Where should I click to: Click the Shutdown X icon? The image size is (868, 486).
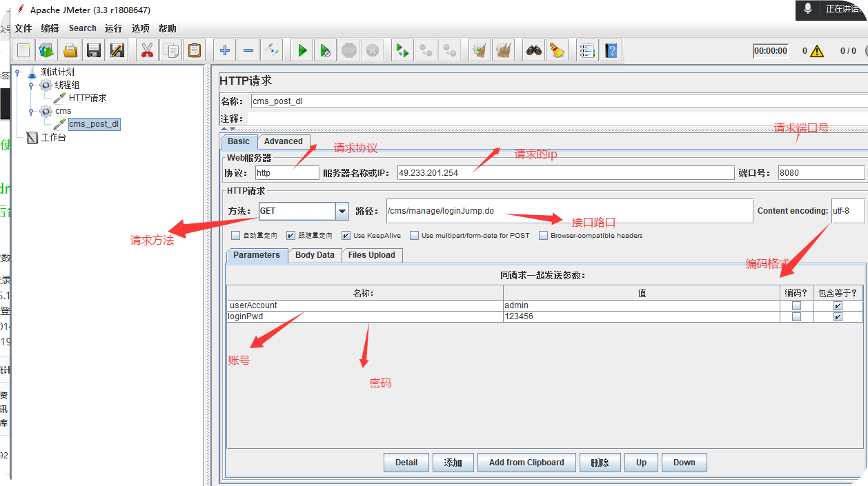(x=373, y=50)
